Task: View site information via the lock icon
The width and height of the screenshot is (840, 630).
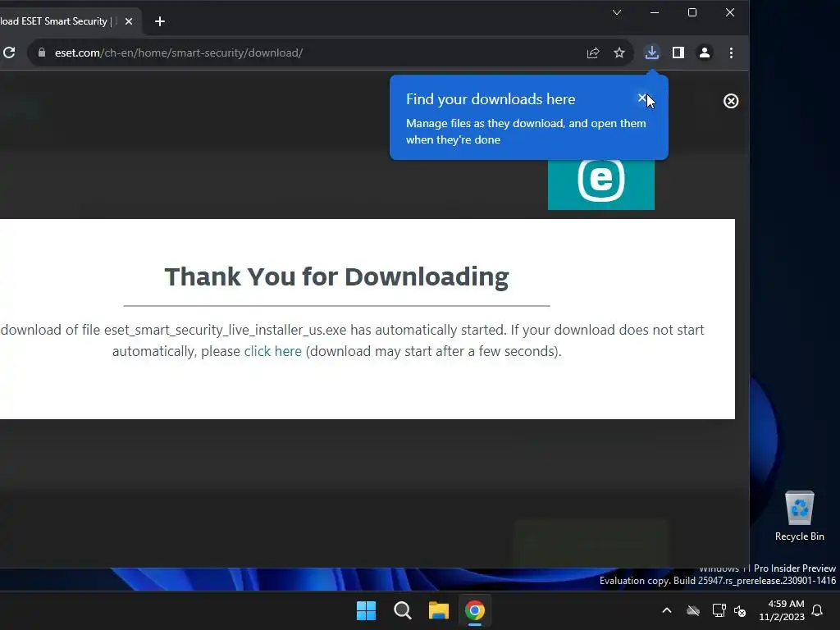Action: click(x=42, y=52)
